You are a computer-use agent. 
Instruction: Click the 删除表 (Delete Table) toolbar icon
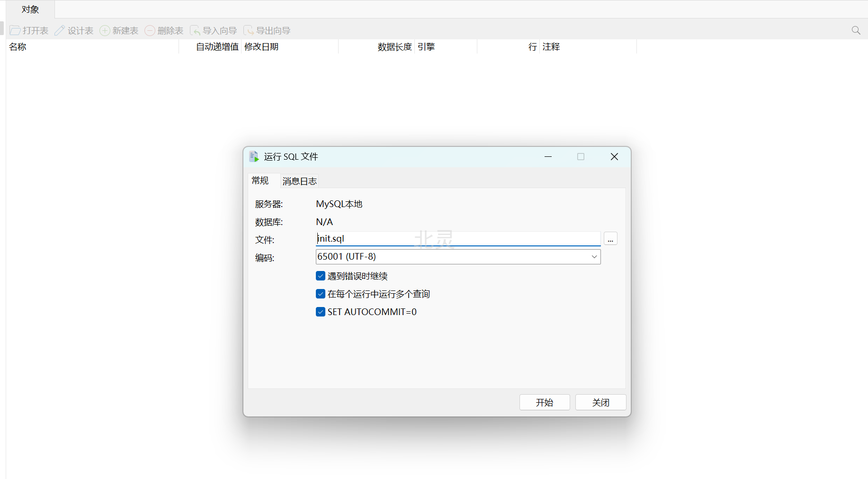pos(150,31)
